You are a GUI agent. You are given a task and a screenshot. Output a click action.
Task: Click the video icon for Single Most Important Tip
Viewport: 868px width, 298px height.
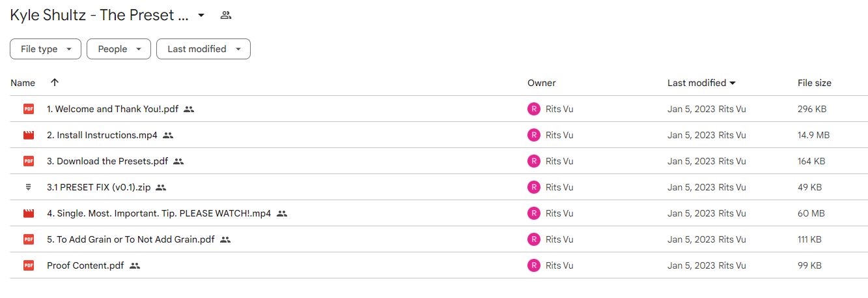tap(29, 213)
